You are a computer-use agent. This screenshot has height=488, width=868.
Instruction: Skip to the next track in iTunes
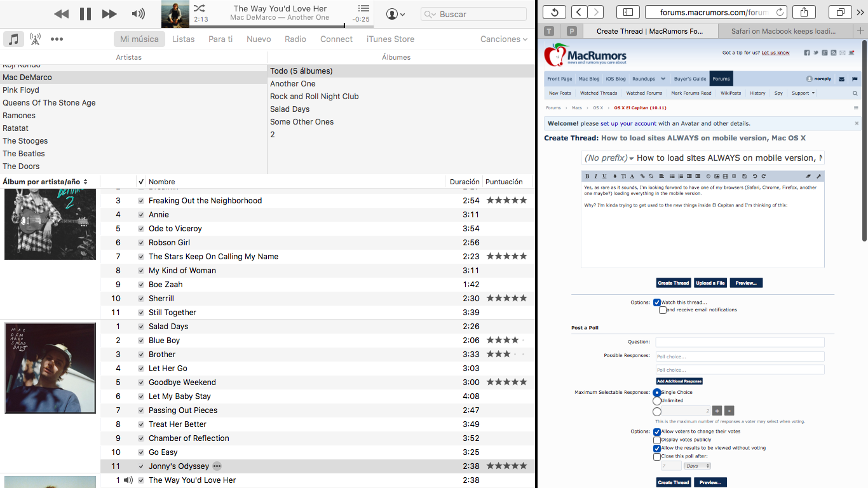(109, 14)
